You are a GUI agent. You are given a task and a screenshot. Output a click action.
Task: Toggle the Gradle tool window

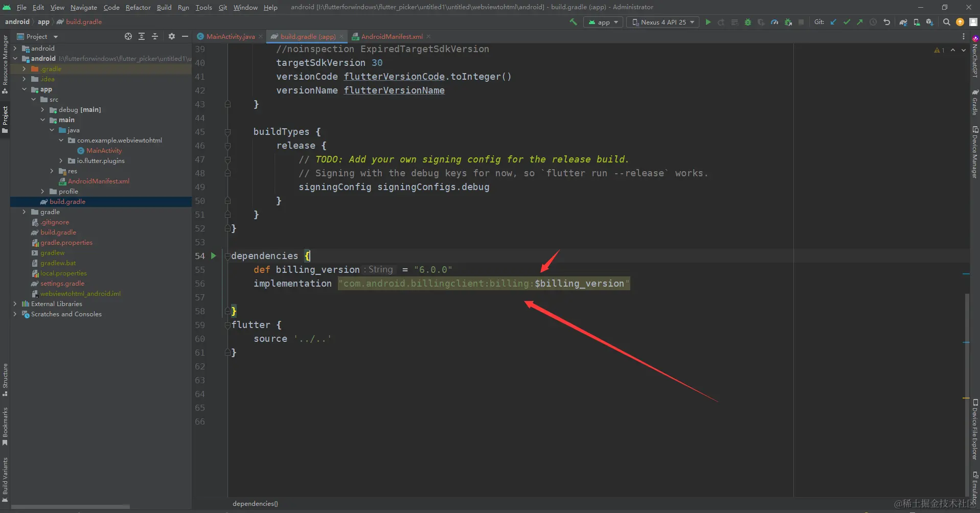click(975, 102)
